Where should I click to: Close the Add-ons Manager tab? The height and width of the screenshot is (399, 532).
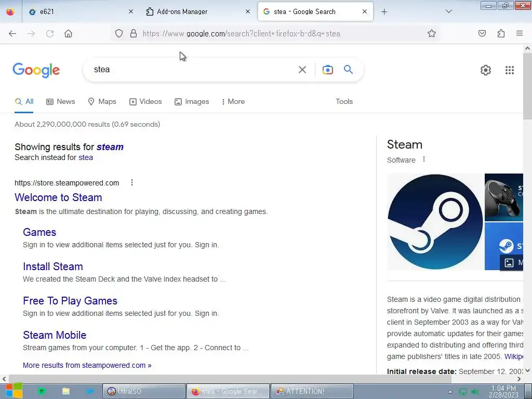tap(248, 11)
